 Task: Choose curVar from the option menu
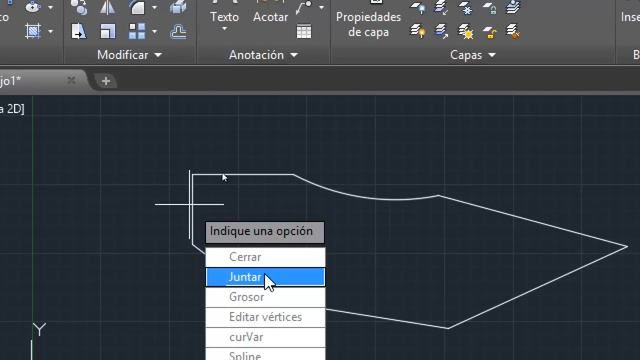(x=265, y=337)
